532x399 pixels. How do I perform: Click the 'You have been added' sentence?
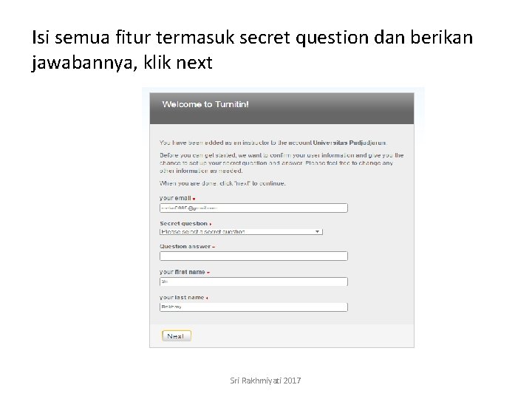point(236,143)
